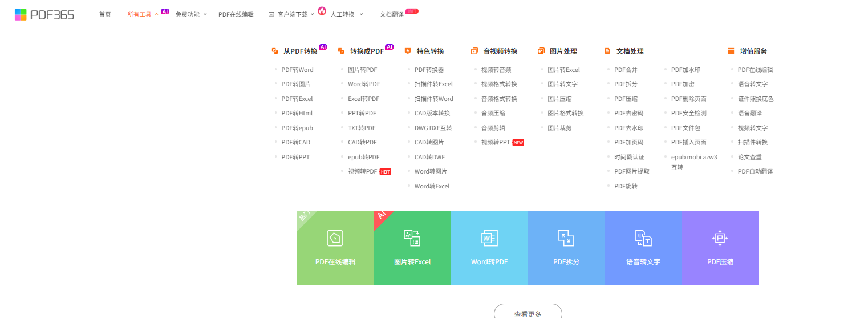The image size is (868, 318).
Task: Open the 人工转换 dropdown menu
Action: (346, 14)
